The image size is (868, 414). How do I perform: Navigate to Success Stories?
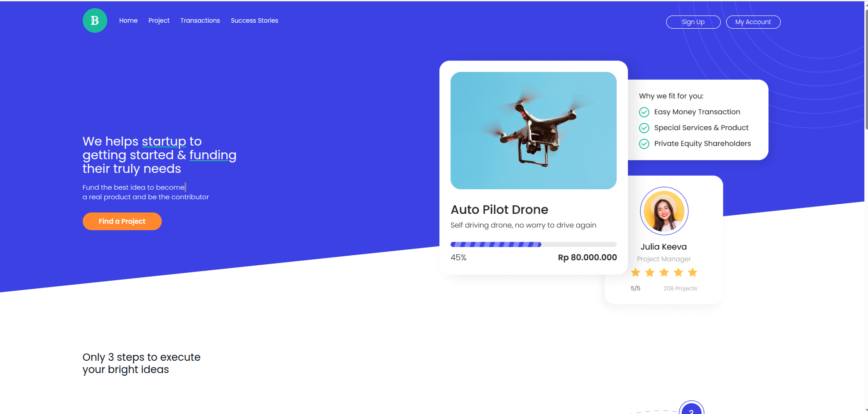coord(254,20)
